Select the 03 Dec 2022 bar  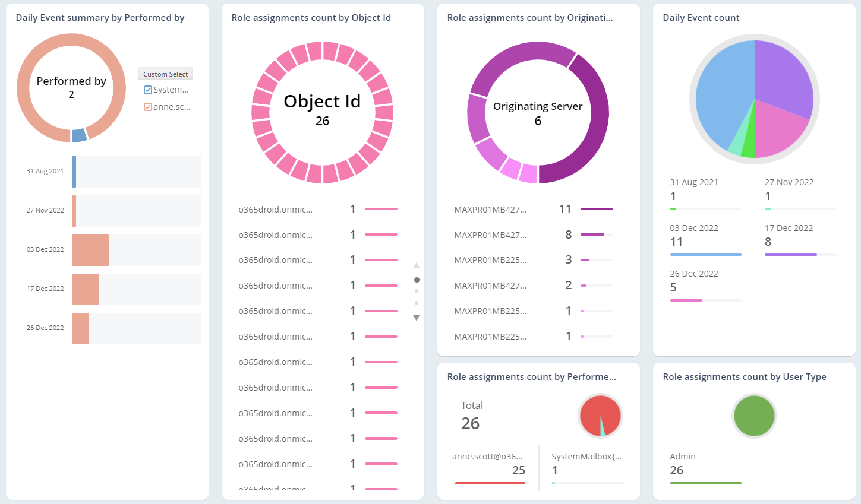pos(91,250)
